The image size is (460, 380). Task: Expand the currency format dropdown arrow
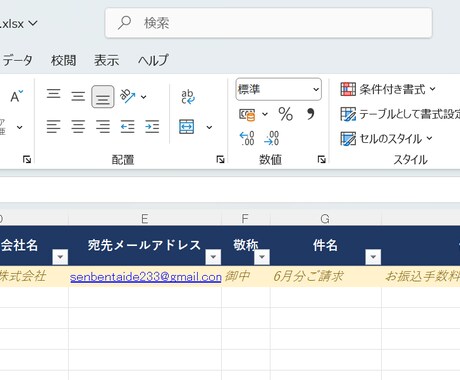click(x=265, y=114)
